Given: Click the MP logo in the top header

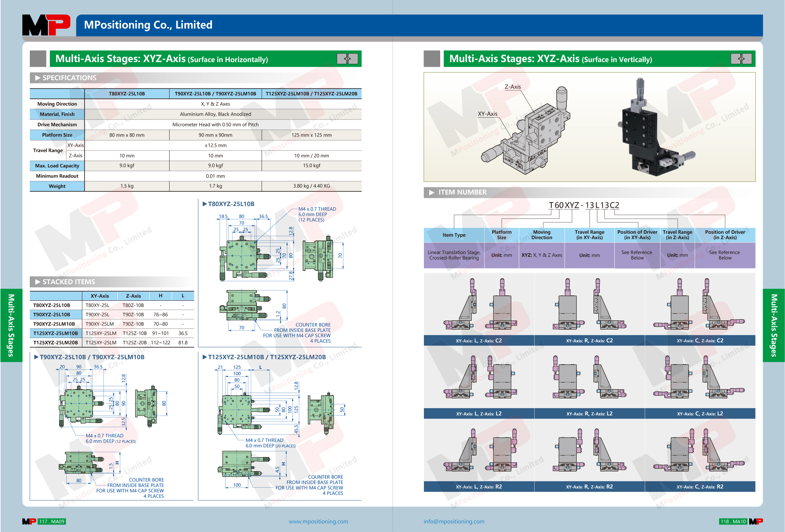Looking at the screenshot, I should pos(46,25).
